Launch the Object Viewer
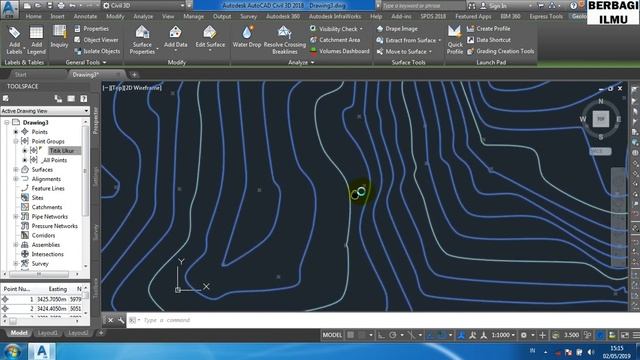 (96, 40)
